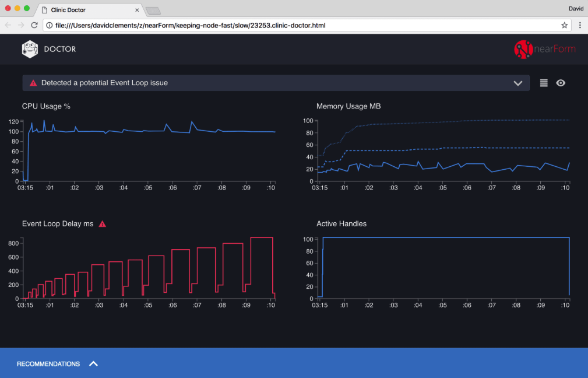
Task: Click the CPU Usage line chart
Action: 149,151
